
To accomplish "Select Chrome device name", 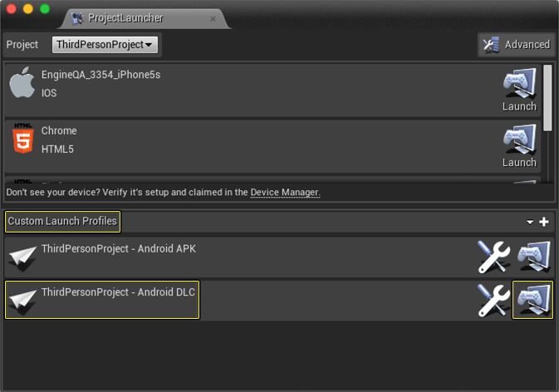I will click(x=59, y=130).
